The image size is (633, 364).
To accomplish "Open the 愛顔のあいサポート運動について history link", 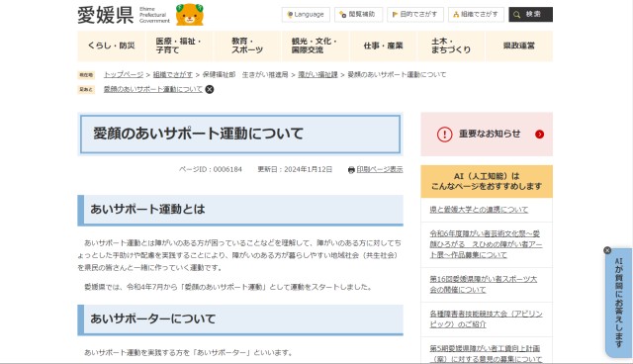I will 153,89.
